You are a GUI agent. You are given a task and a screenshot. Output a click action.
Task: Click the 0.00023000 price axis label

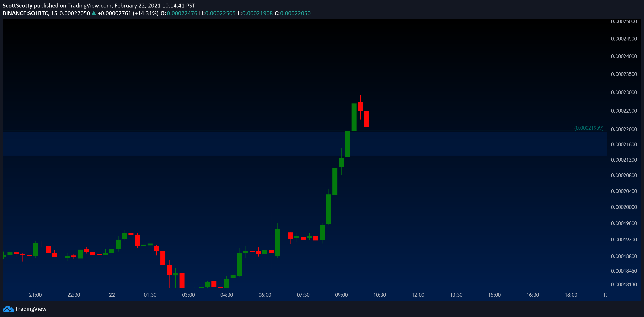pyautogui.click(x=624, y=93)
